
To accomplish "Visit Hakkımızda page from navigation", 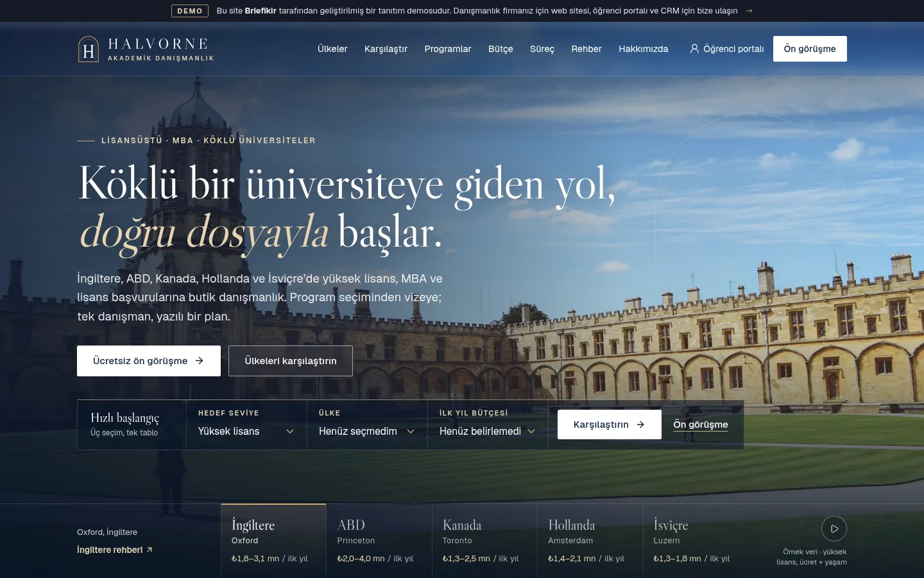I will (643, 49).
